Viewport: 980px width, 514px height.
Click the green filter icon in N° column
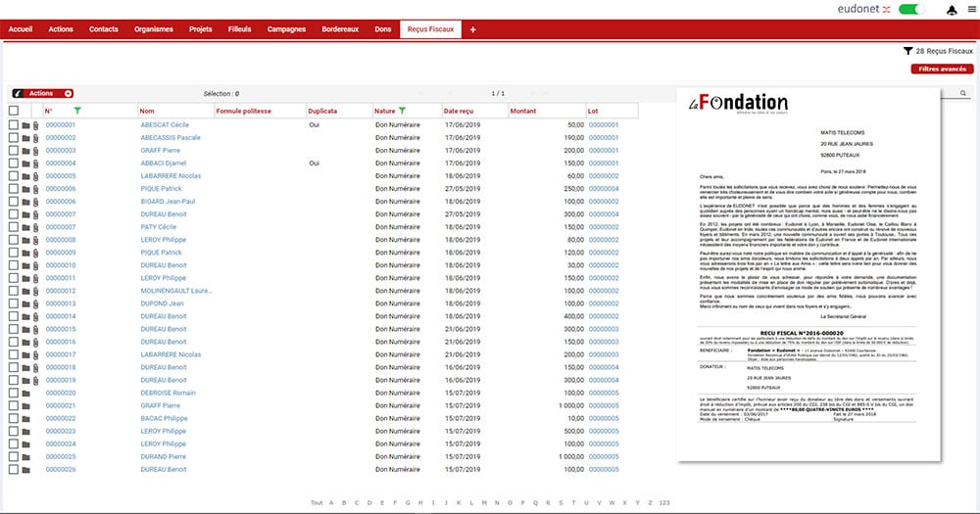[77, 111]
